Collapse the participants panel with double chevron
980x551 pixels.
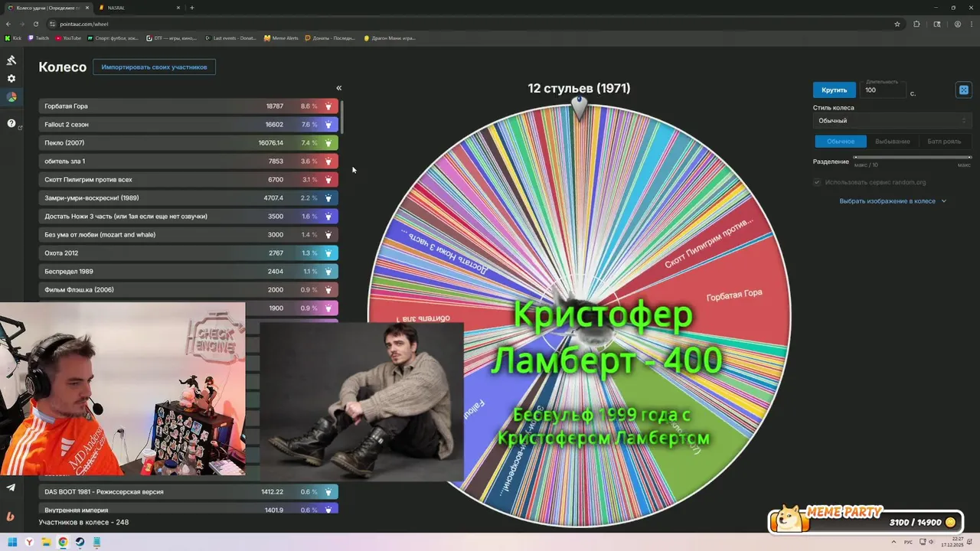click(x=338, y=88)
